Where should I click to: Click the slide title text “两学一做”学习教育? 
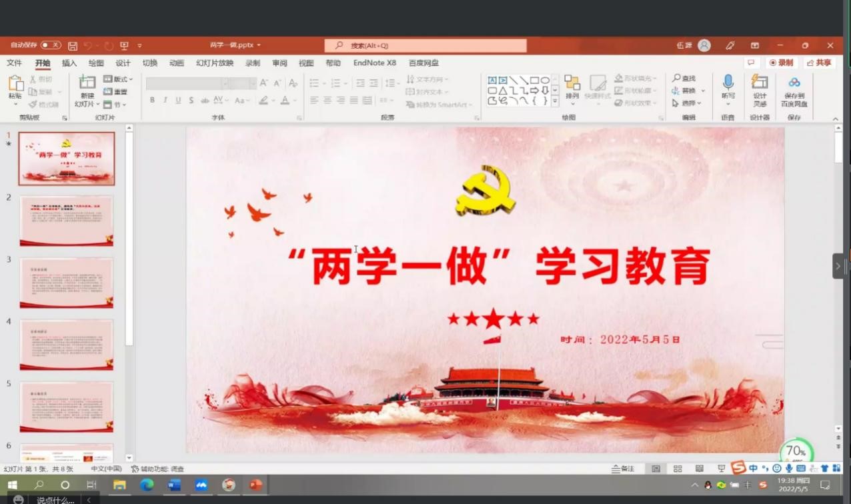[x=499, y=267]
